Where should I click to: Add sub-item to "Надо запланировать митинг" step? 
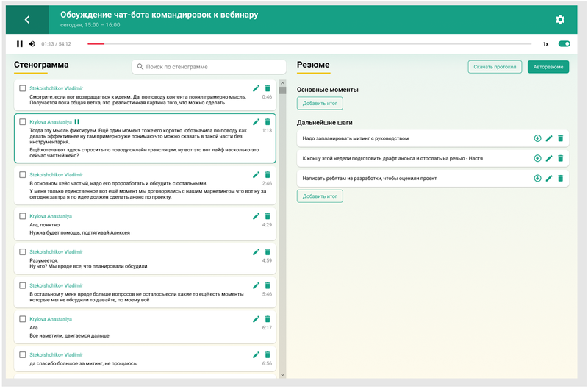pos(537,138)
